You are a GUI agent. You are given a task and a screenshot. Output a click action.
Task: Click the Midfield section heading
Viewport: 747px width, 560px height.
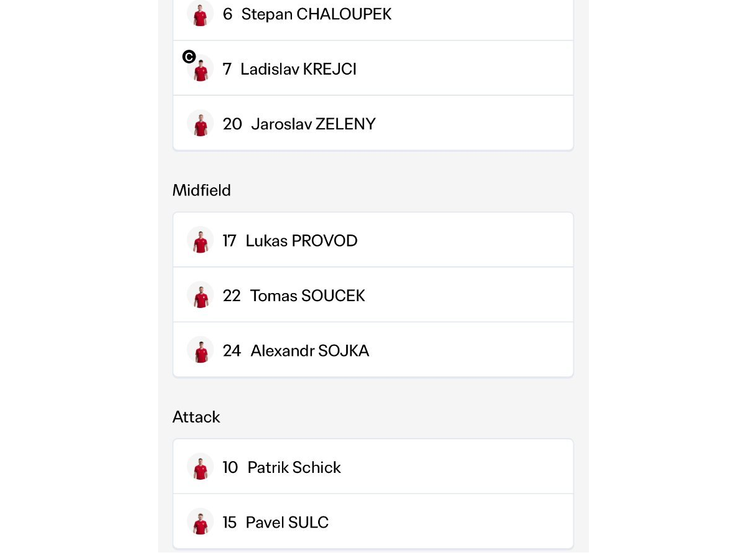click(202, 190)
